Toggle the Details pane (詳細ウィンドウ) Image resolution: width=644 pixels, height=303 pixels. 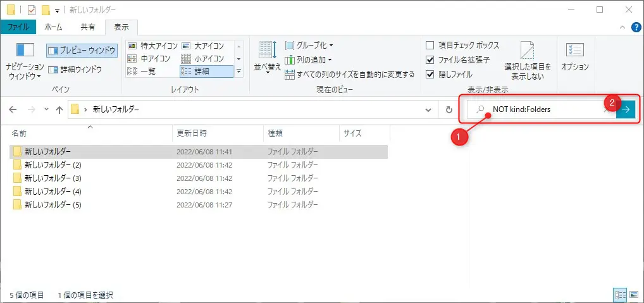(x=75, y=70)
